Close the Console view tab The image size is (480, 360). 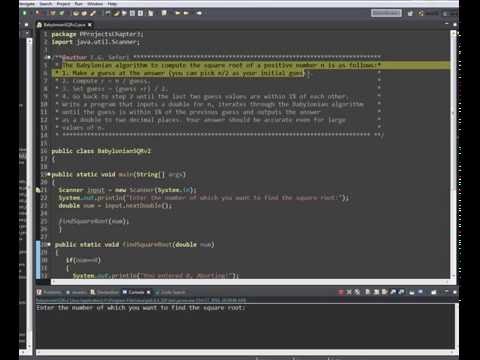[x=148, y=292]
